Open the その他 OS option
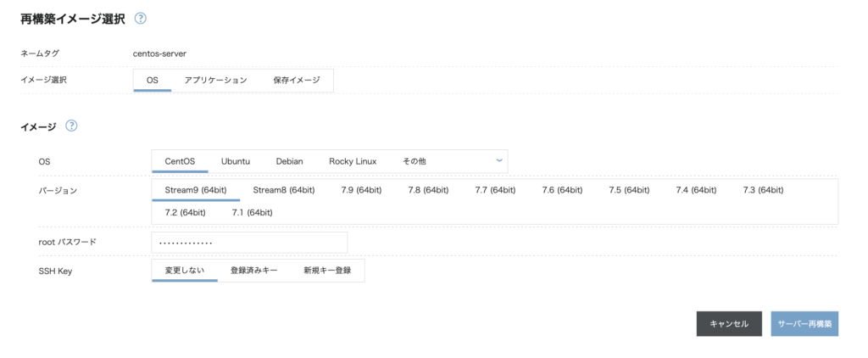Image resolution: width=868 pixels, height=358 pixels. point(414,161)
